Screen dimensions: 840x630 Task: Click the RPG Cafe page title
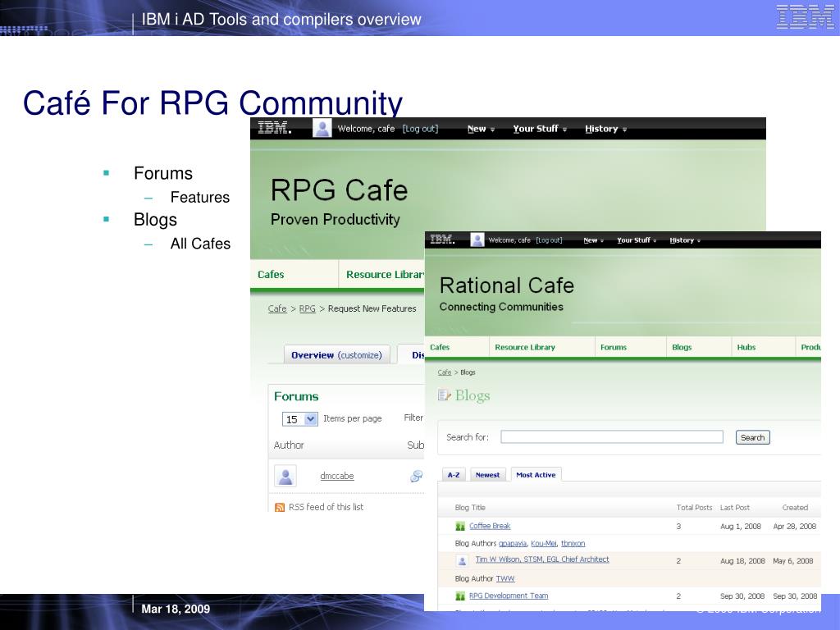339,190
